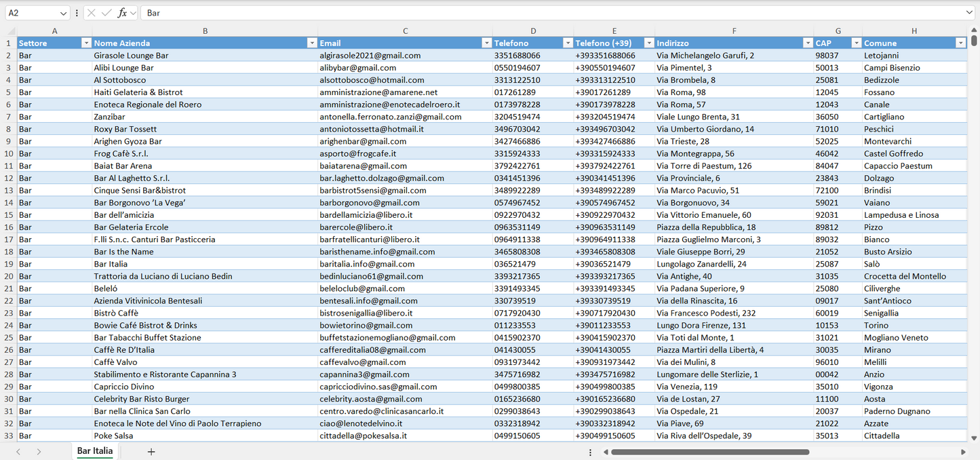
Task: Click the vertical scrollbar's up arrow
Action: [975, 31]
